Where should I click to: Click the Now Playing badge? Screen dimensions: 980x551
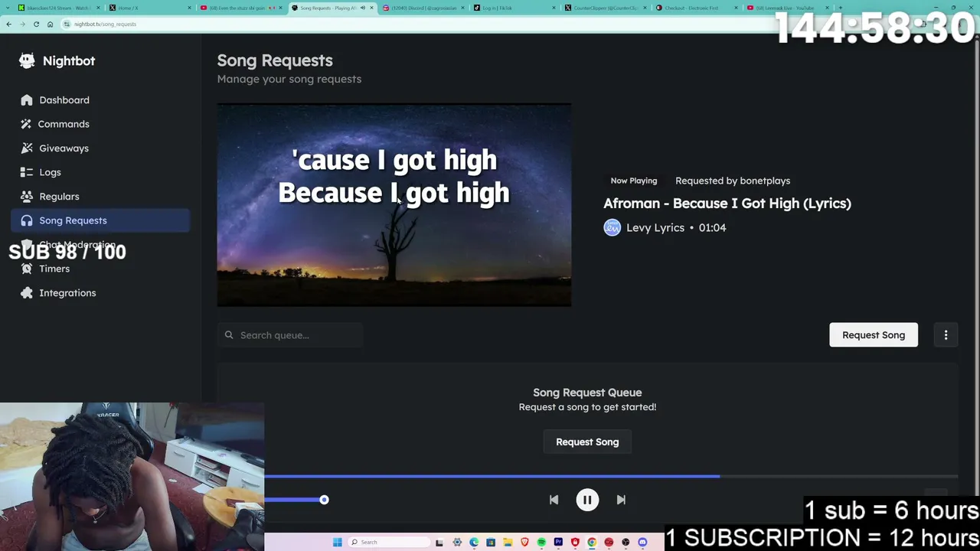coord(634,181)
